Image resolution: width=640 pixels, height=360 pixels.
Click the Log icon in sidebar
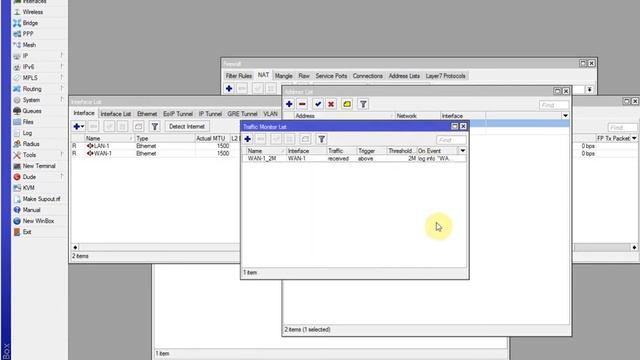17,133
